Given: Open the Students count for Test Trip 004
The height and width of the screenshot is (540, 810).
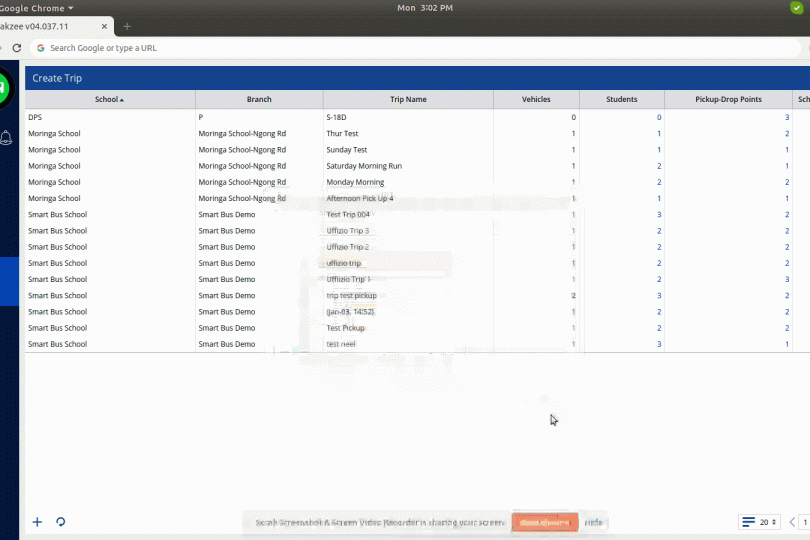Looking at the screenshot, I should point(659,215).
